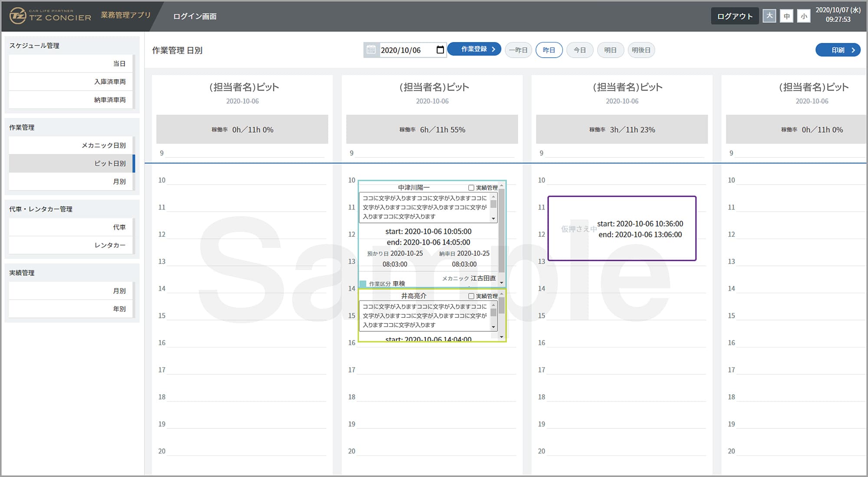Select medium font size 中 button
Image resolution: width=868 pixels, height=477 pixels.
(x=786, y=16)
